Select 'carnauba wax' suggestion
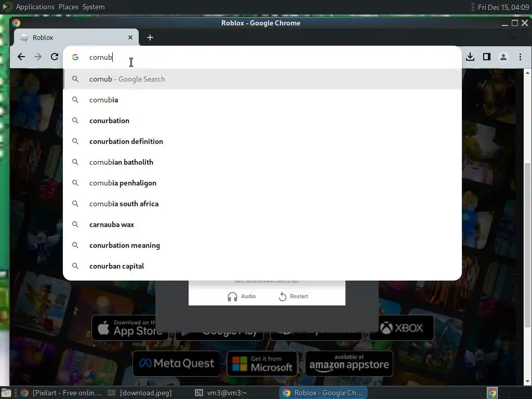 pyautogui.click(x=262, y=224)
